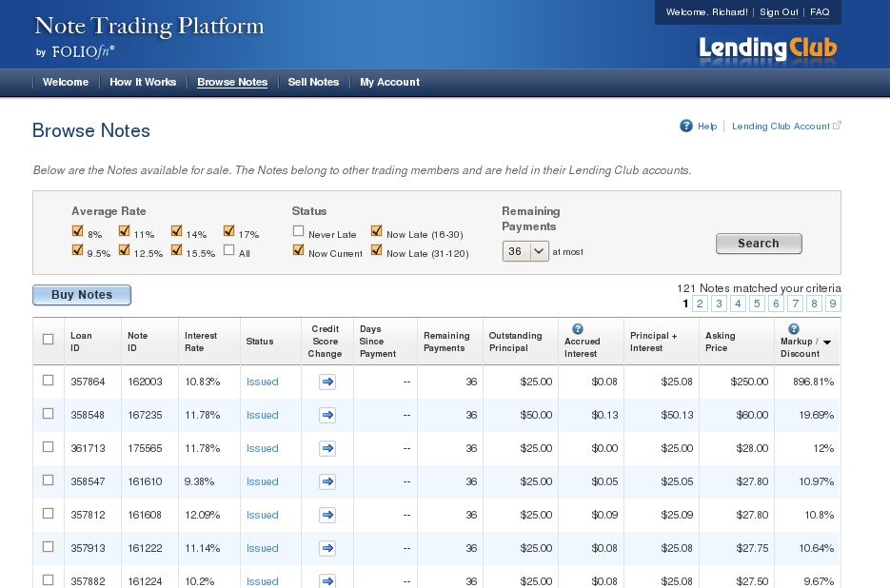Disable the Now Late (16-30) checkbox
Screen dimensions: 890x588
376,230
